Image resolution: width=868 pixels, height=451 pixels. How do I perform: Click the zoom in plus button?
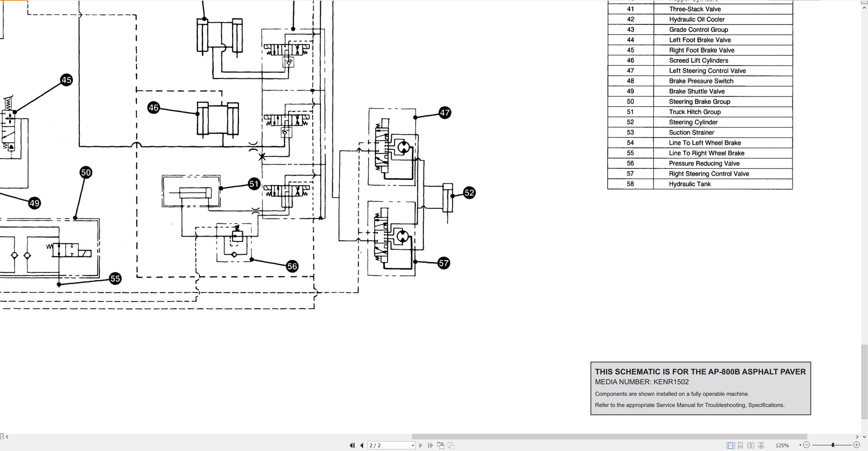(856, 445)
